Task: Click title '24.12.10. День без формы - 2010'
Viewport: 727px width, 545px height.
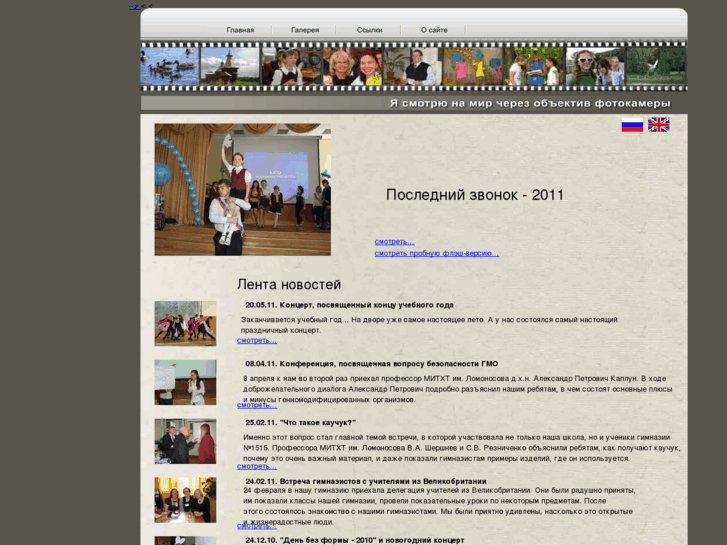Action: point(354,540)
